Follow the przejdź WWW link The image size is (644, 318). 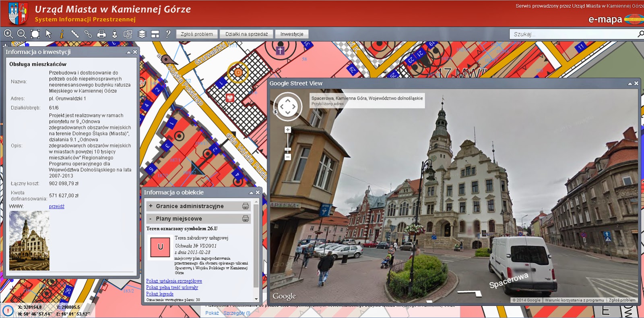[x=57, y=206]
